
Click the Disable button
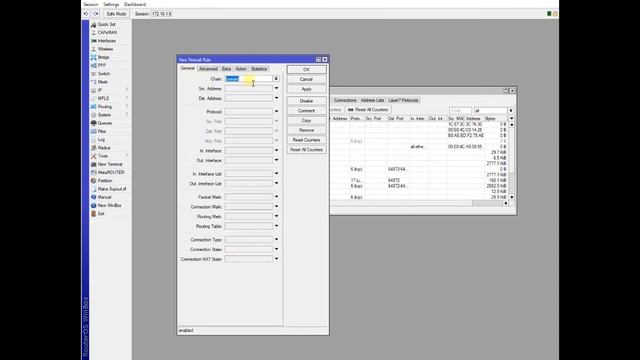point(306,101)
